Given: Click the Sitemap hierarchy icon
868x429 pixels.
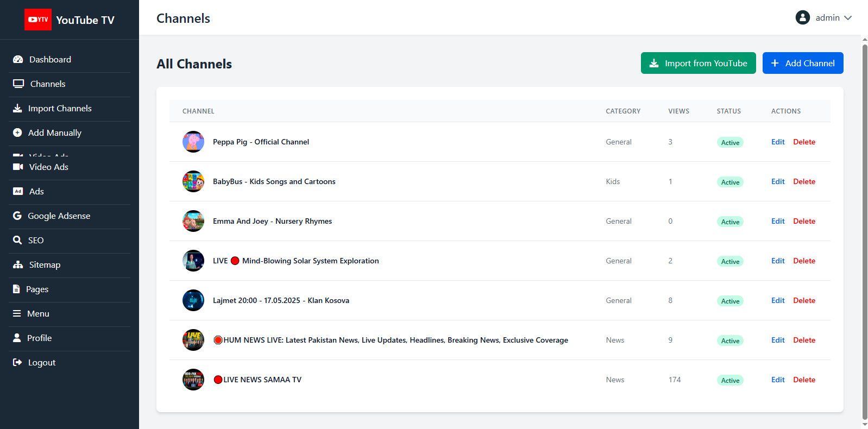Looking at the screenshot, I should 18,264.
